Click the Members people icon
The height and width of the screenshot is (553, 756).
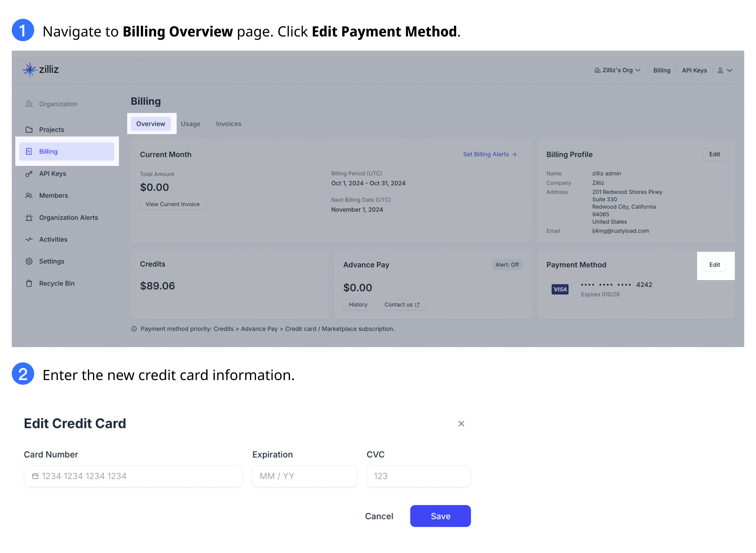(x=29, y=195)
